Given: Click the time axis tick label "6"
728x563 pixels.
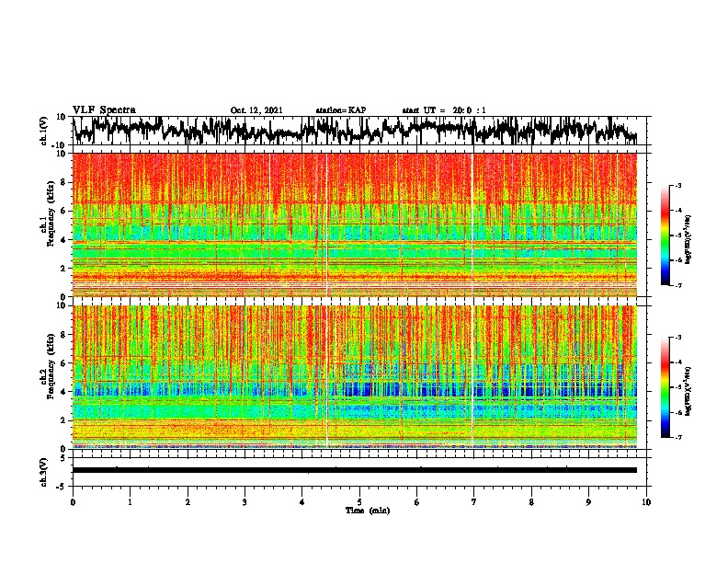Looking at the screenshot, I should [417, 502].
